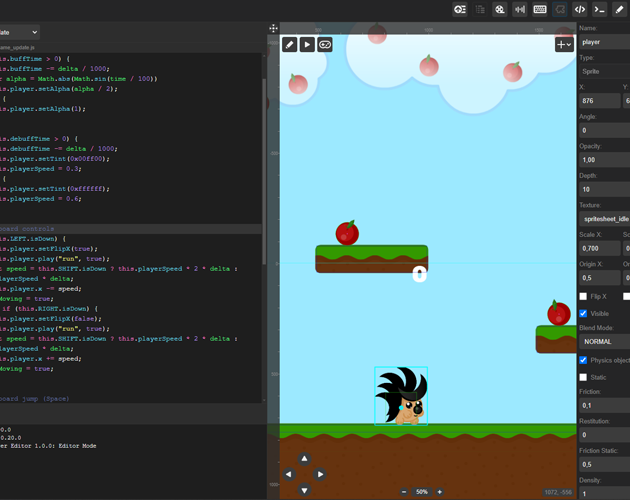Click the code line 'is.playerSpeed = 0.3;'
630x500 pixels.
[41, 169]
